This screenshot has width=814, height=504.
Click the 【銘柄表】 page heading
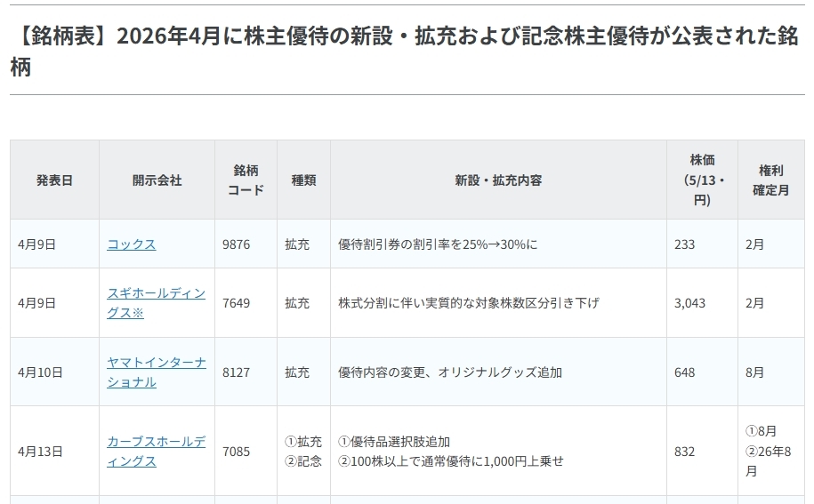point(404,51)
